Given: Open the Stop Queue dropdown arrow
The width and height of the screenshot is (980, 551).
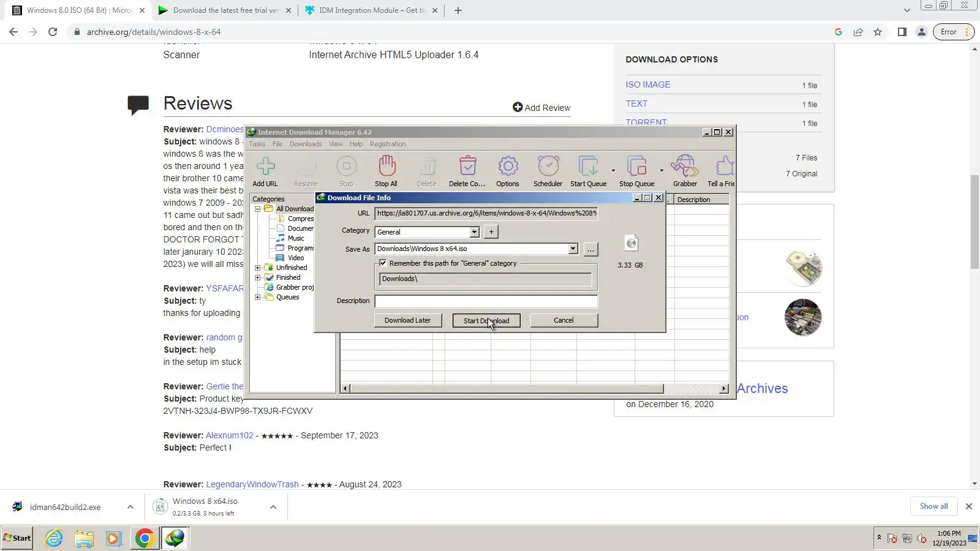Looking at the screenshot, I should click(x=661, y=170).
